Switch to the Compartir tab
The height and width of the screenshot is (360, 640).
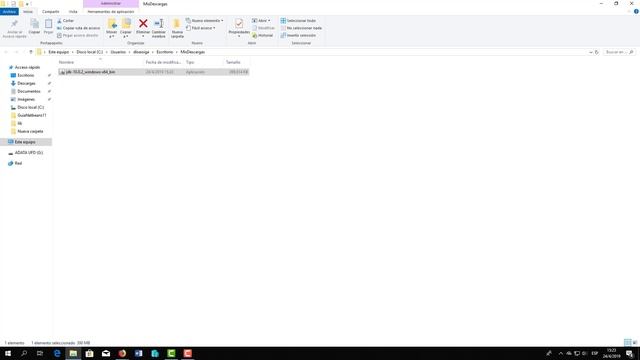(51, 11)
